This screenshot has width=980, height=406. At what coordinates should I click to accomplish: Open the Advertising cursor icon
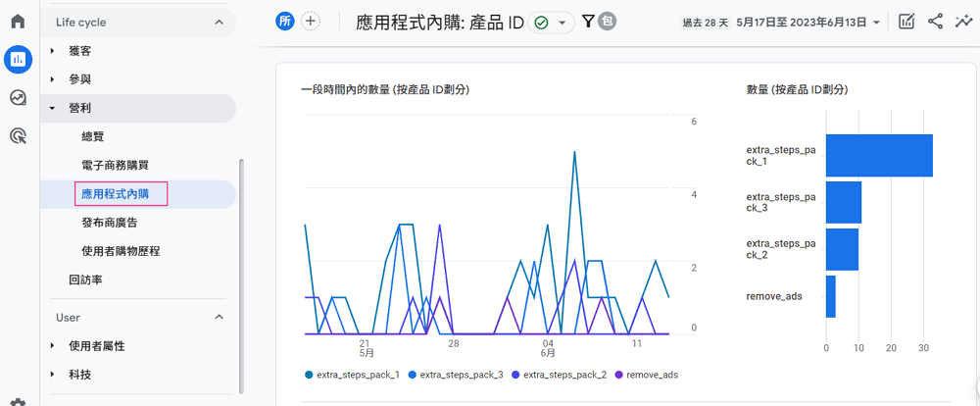coord(18,135)
